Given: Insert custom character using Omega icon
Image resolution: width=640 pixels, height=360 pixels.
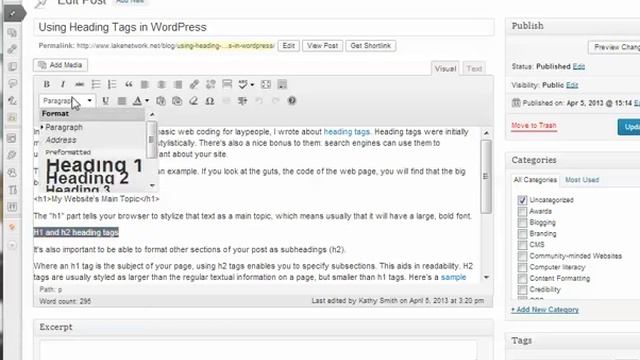Looking at the screenshot, I should [210, 100].
